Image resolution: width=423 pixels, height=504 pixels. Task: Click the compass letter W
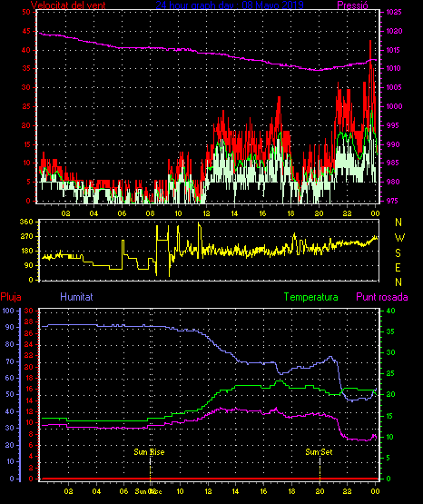[x=399, y=238]
